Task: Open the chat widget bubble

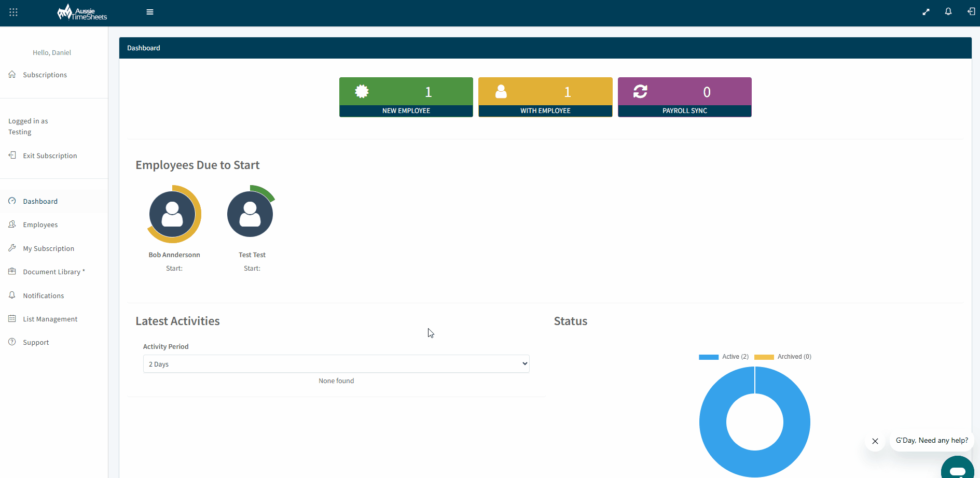Action: pyautogui.click(x=958, y=468)
